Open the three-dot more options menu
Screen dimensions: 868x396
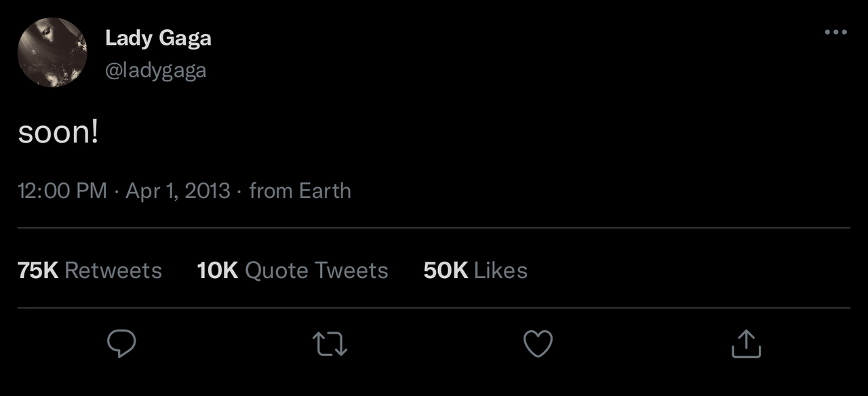835,32
